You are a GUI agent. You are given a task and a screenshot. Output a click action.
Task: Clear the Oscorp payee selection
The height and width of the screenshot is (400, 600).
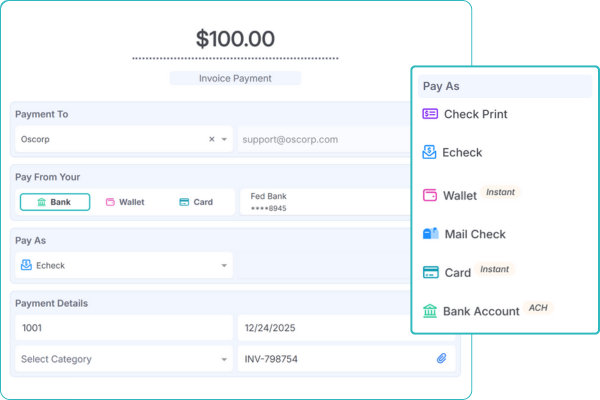(211, 140)
